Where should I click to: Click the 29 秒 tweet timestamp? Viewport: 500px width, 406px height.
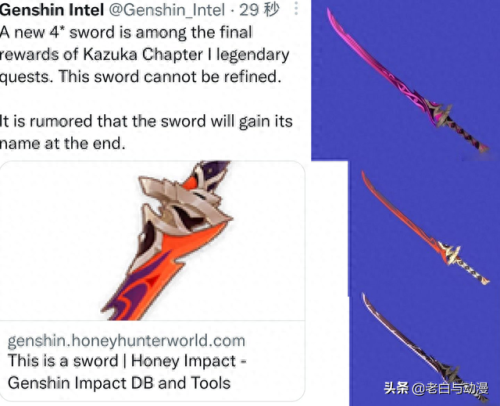click(259, 9)
